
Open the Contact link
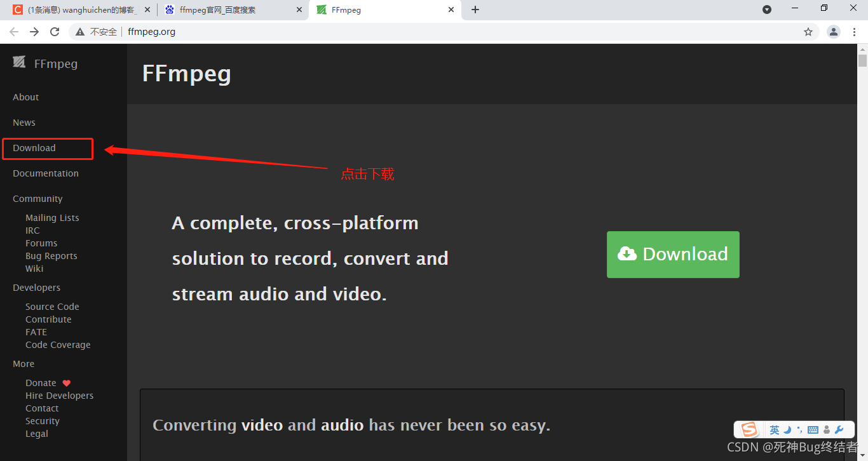(x=42, y=408)
